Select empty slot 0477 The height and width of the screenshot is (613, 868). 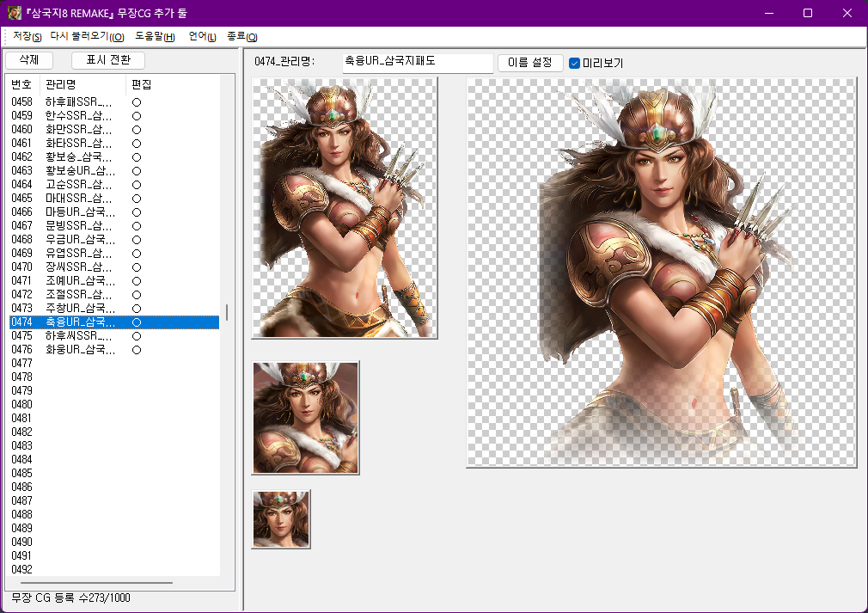tap(114, 364)
